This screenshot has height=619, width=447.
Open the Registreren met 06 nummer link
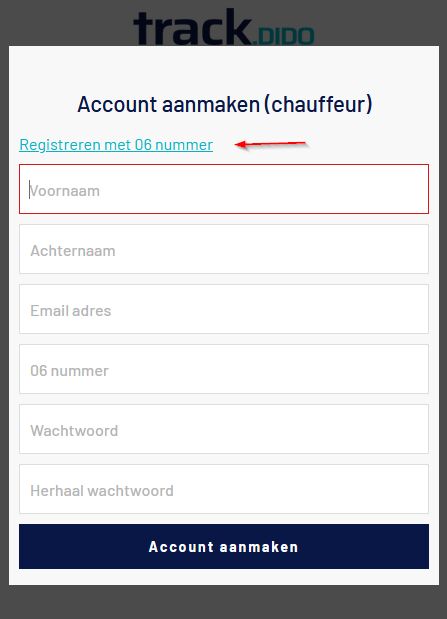click(116, 145)
